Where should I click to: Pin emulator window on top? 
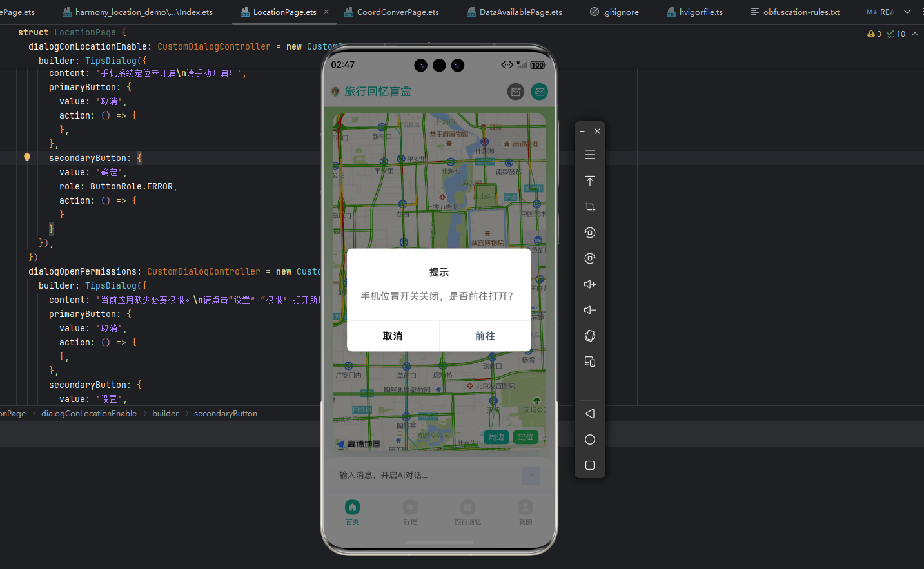click(589, 181)
